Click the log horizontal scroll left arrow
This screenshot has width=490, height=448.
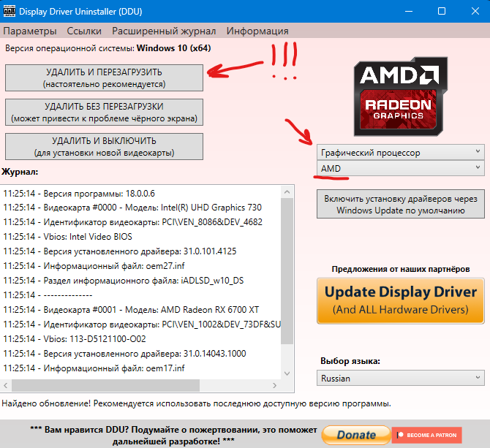coord(6,386)
